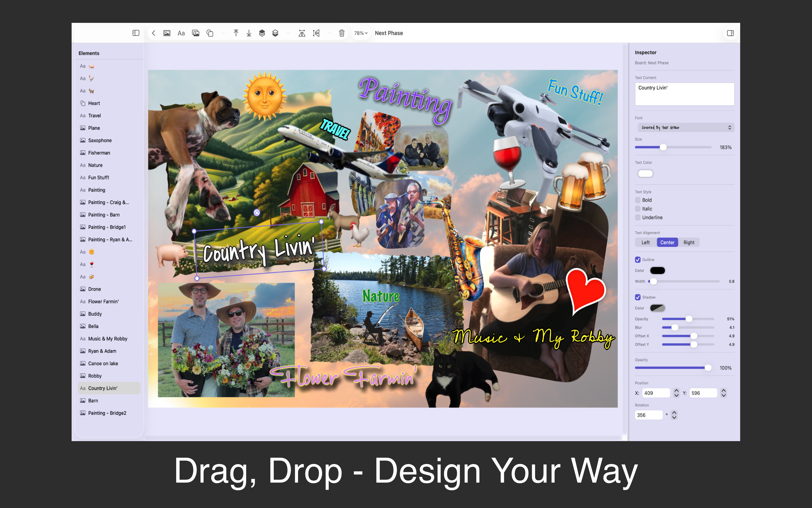Click the sun emoji on the canvas
This screenshot has height=508, width=812.
pyautogui.click(x=265, y=96)
